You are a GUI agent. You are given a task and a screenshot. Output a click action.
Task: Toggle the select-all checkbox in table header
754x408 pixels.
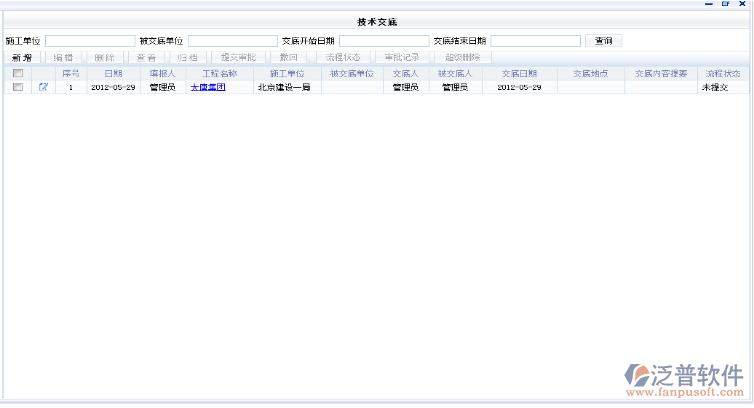tap(17, 73)
